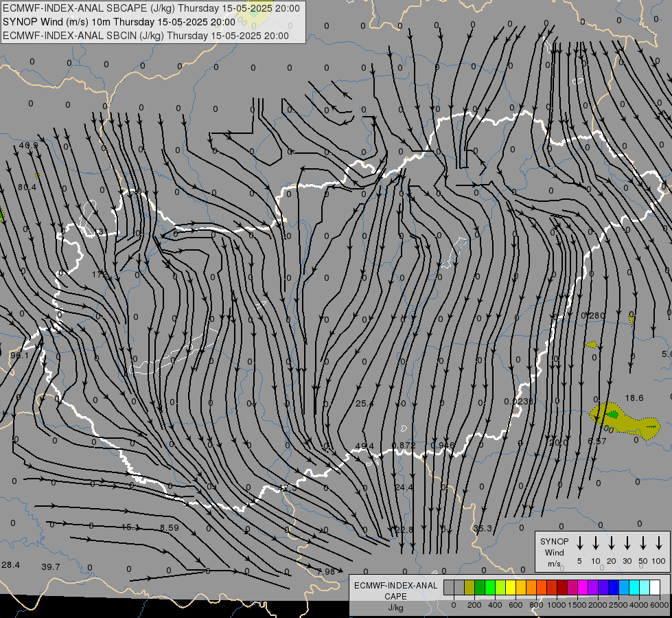Click the 35.3 value on the map
This screenshot has height=618, width=672.
click(483, 528)
